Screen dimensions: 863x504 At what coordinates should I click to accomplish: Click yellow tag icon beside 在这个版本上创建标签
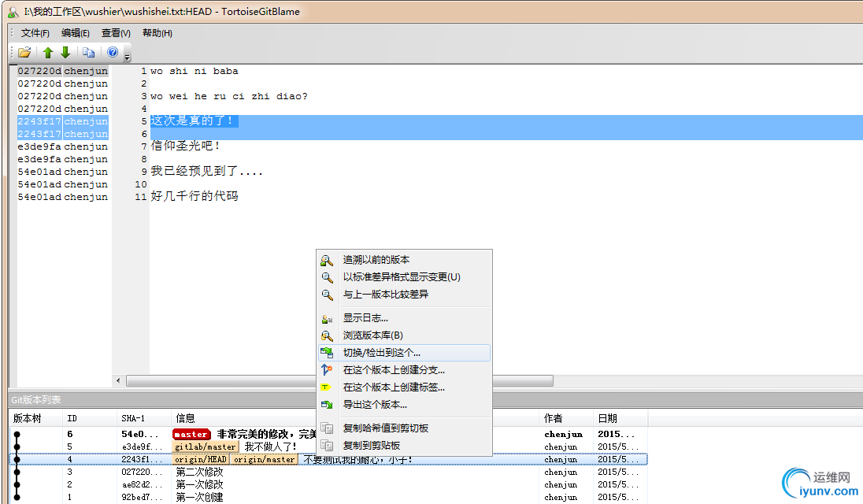pyautogui.click(x=325, y=387)
